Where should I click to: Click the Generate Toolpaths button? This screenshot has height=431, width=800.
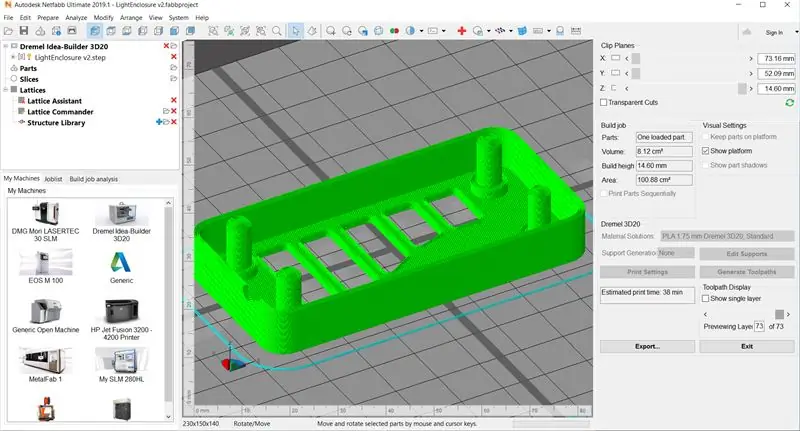(x=747, y=272)
